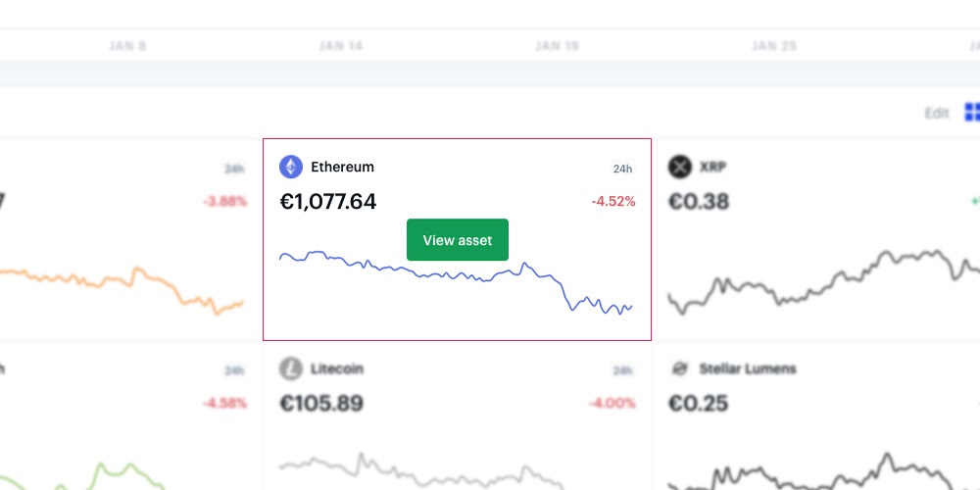Click the Stellar Lumens rocket icon
Screen dimensions: 980x490
(679, 368)
